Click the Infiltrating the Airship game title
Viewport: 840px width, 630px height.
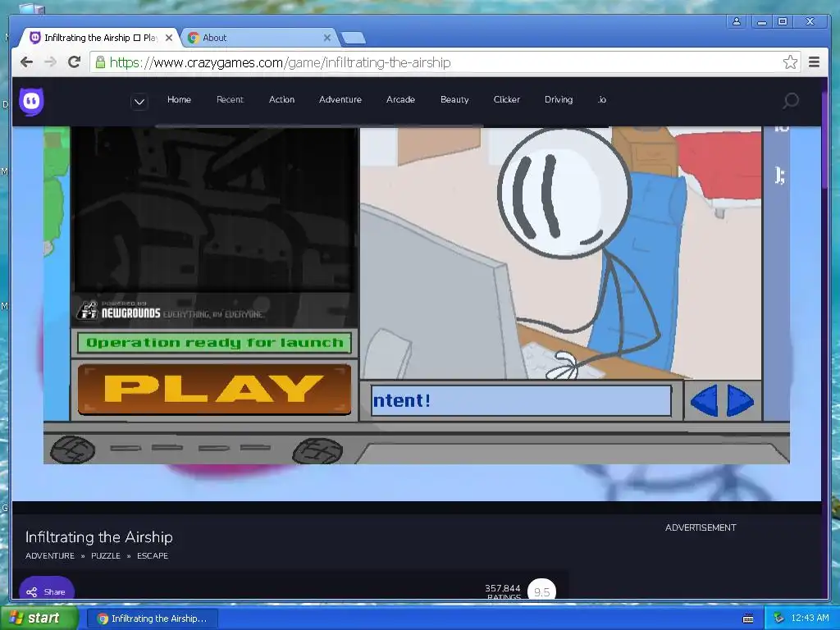99,536
